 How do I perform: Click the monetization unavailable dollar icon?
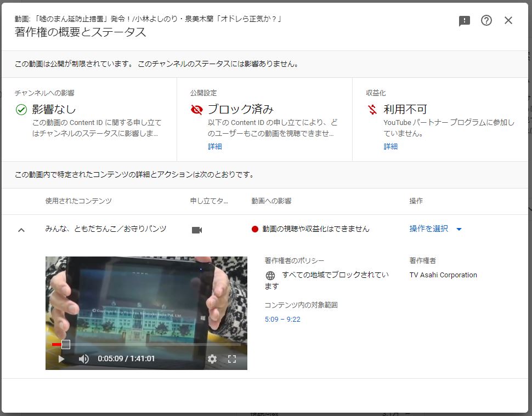point(373,110)
